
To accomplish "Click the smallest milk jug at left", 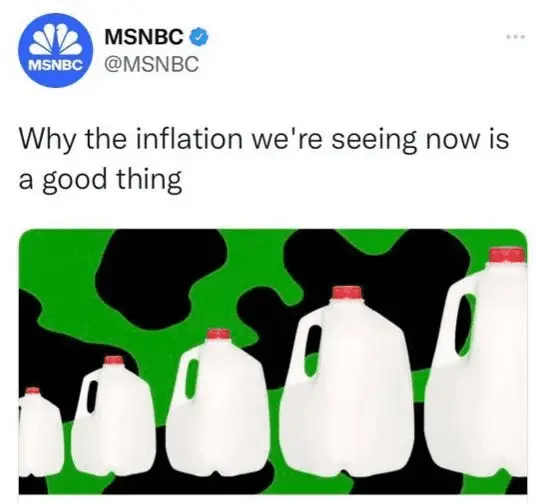I will [x=38, y=433].
